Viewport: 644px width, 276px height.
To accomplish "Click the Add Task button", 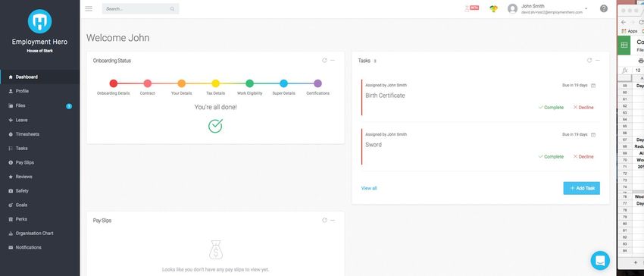I will click(x=582, y=188).
